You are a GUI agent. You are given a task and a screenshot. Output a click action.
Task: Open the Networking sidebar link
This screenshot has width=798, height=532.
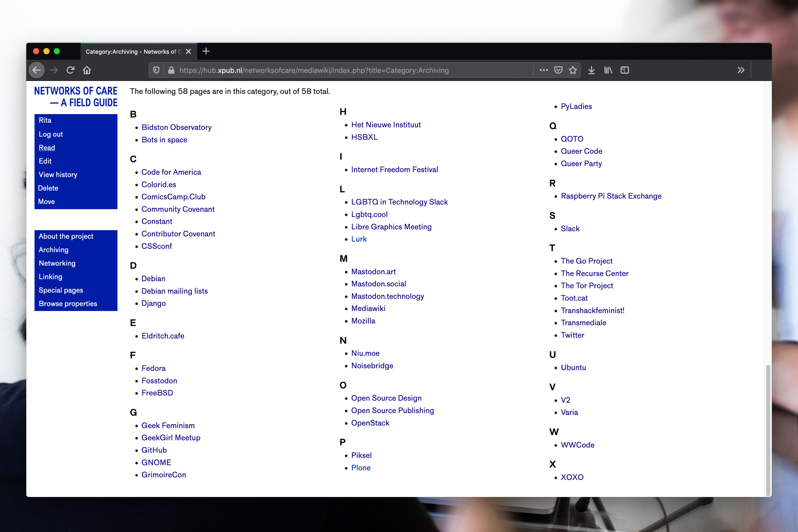[57, 263]
